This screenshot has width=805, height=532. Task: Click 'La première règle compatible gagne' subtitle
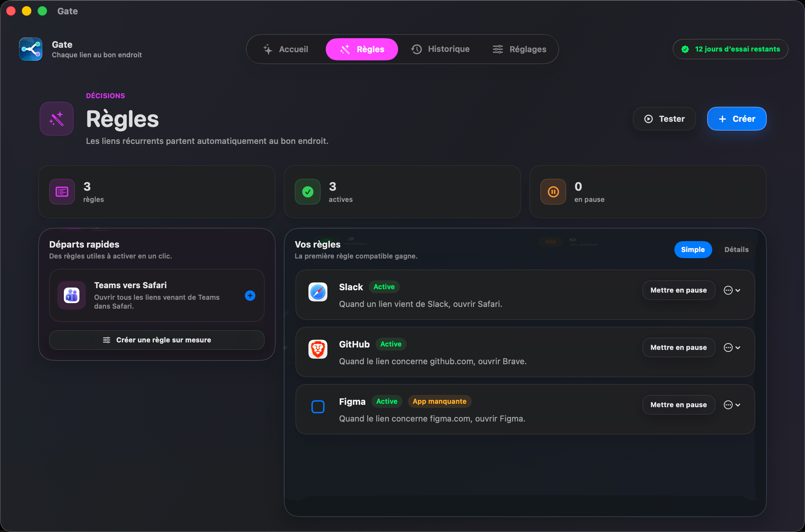coord(356,256)
